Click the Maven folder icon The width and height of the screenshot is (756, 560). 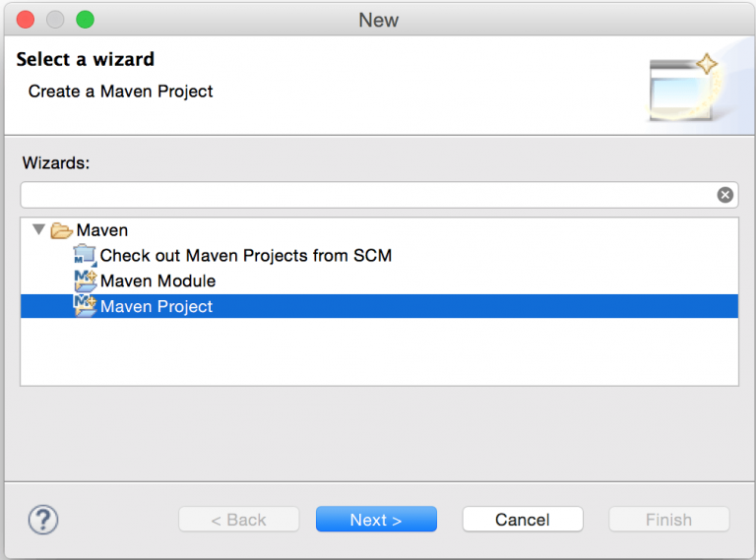click(x=62, y=230)
